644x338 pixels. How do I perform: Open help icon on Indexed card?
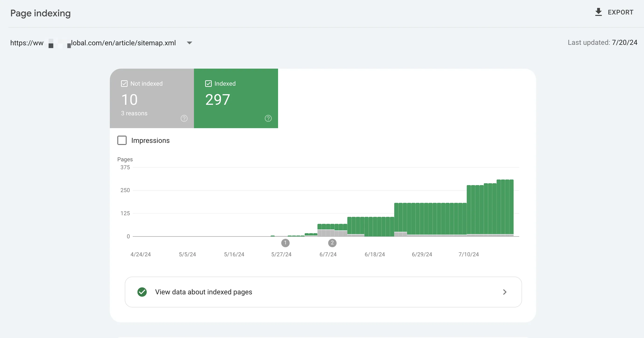(x=268, y=118)
